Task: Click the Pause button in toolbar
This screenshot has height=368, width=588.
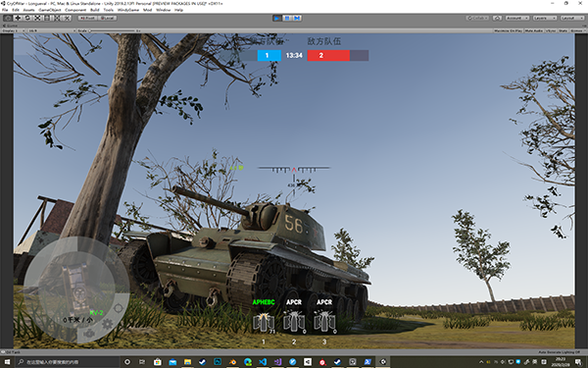Action: click(x=287, y=18)
